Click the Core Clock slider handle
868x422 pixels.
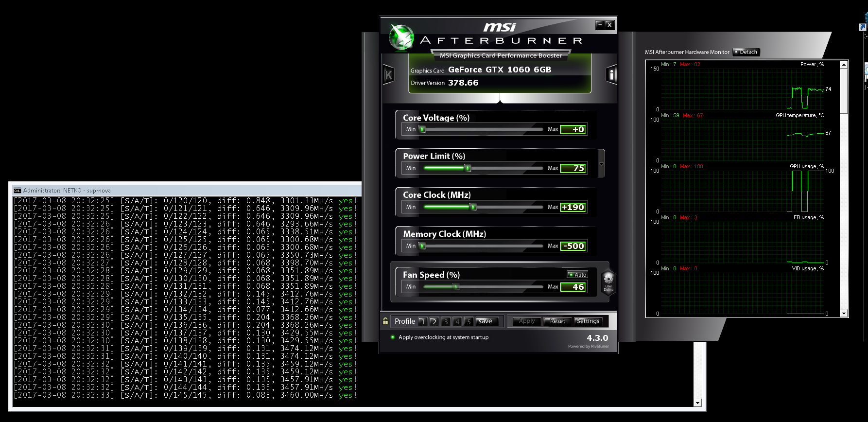473,207
